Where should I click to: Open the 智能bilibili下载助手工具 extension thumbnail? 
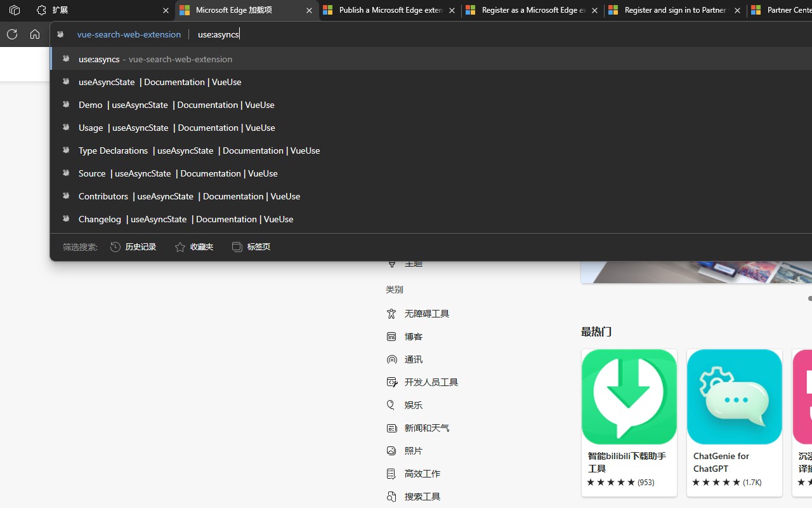629,397
